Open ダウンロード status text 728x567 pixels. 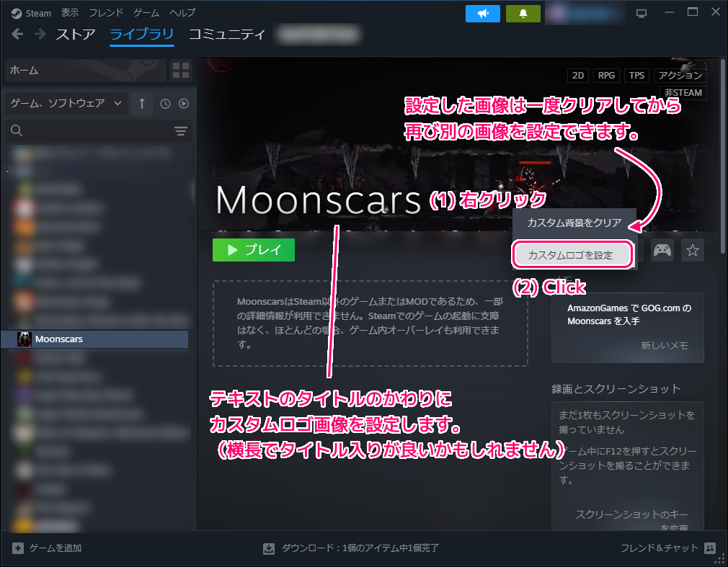point(360,548)
